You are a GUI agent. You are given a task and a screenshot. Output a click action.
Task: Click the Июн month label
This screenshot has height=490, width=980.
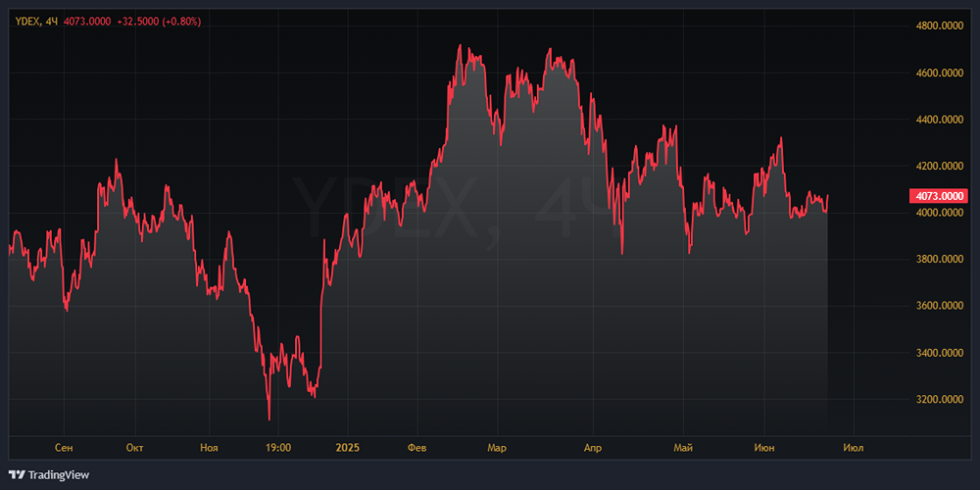pyautogui.click(x=765, y=448)
